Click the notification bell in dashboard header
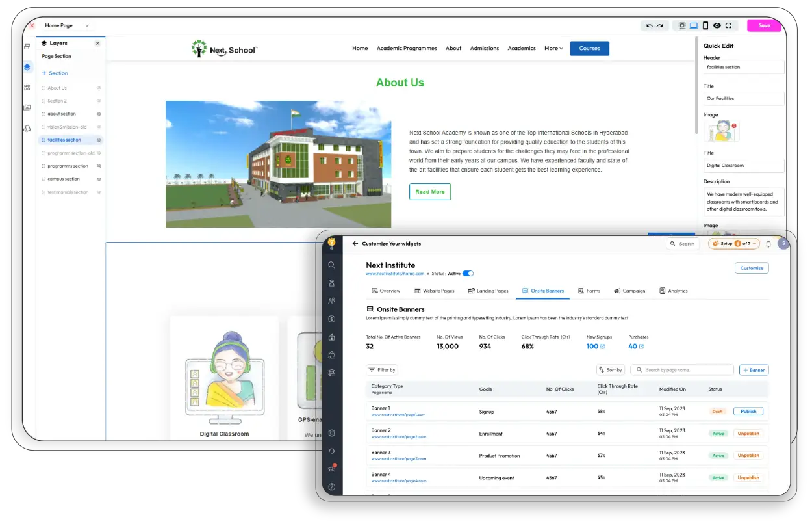812x526 pixels. 768,244
